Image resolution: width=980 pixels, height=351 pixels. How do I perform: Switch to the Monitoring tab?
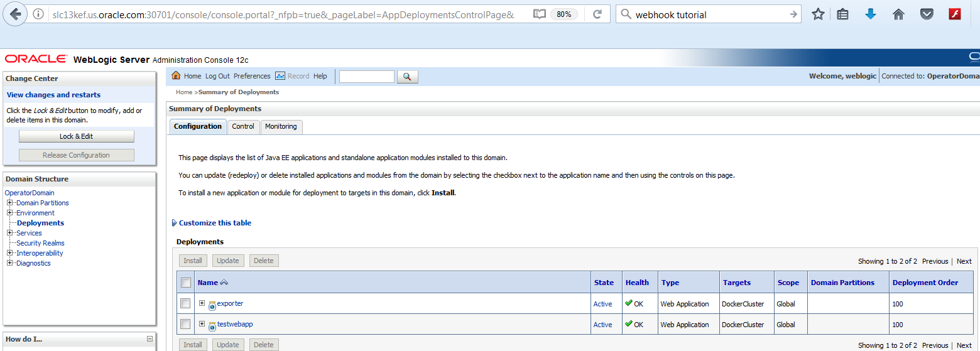(x=281, y=126)
